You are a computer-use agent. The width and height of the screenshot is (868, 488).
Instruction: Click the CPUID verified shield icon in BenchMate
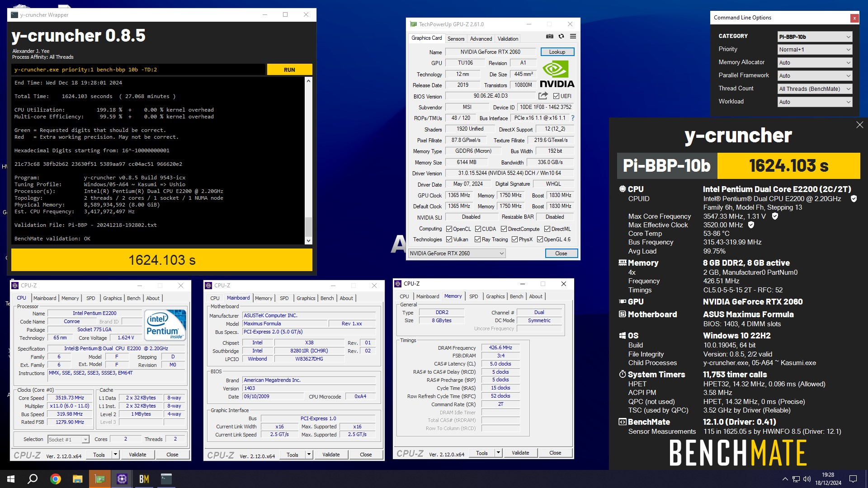pos(854,199)
